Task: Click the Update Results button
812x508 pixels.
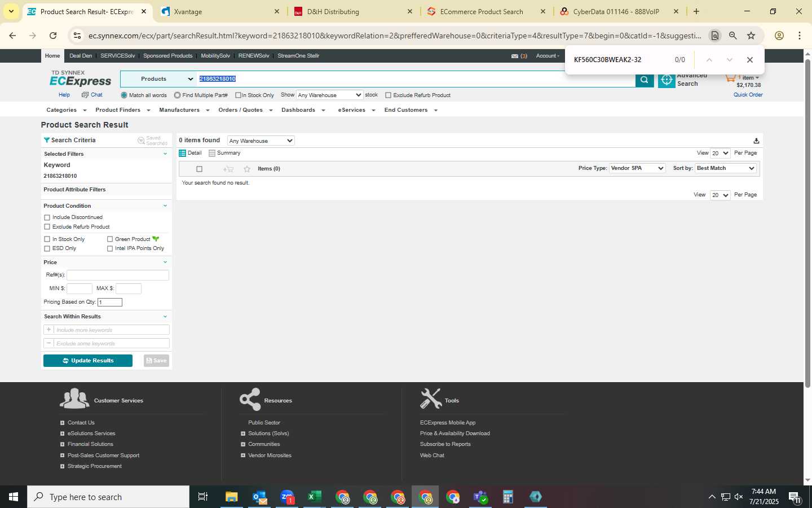Action: click(88, 361)
